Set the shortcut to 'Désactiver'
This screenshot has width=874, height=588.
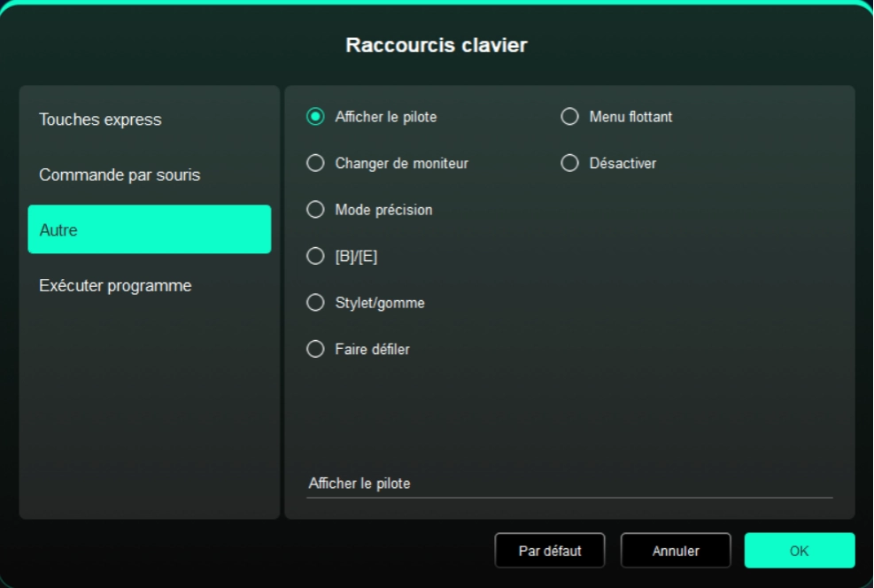[x=569, y=163]
